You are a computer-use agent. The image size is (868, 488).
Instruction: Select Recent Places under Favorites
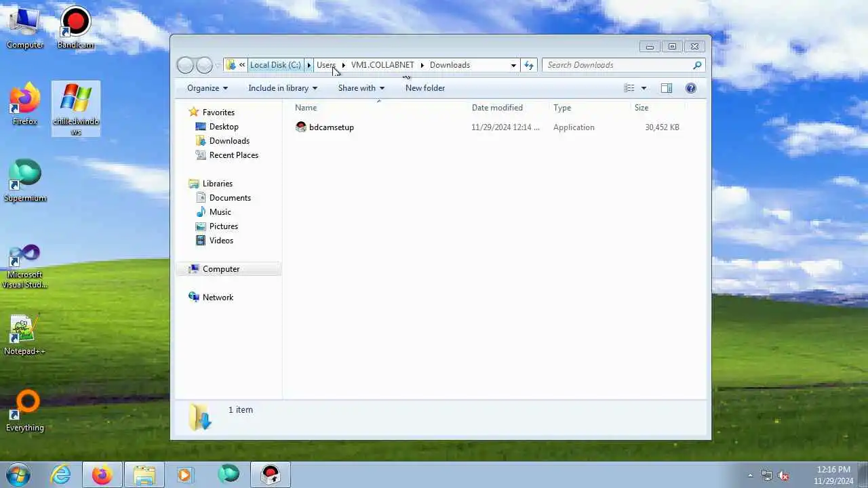(234, 155)
